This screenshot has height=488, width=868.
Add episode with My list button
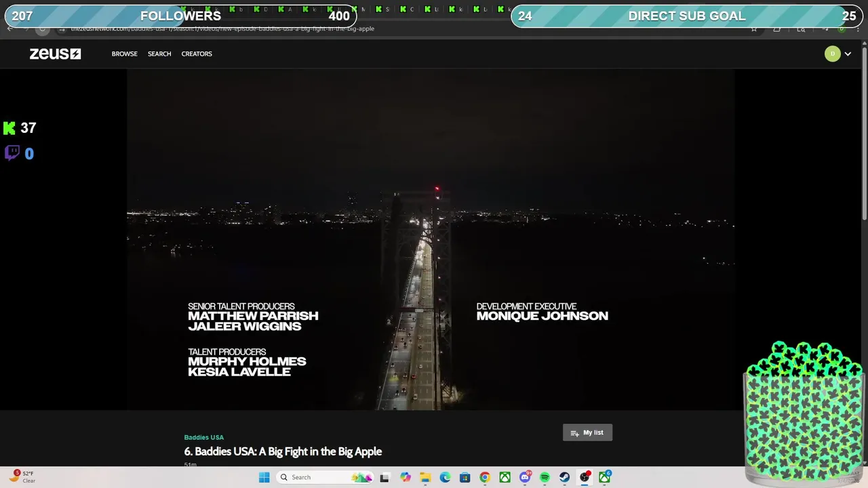click(587, 432)
